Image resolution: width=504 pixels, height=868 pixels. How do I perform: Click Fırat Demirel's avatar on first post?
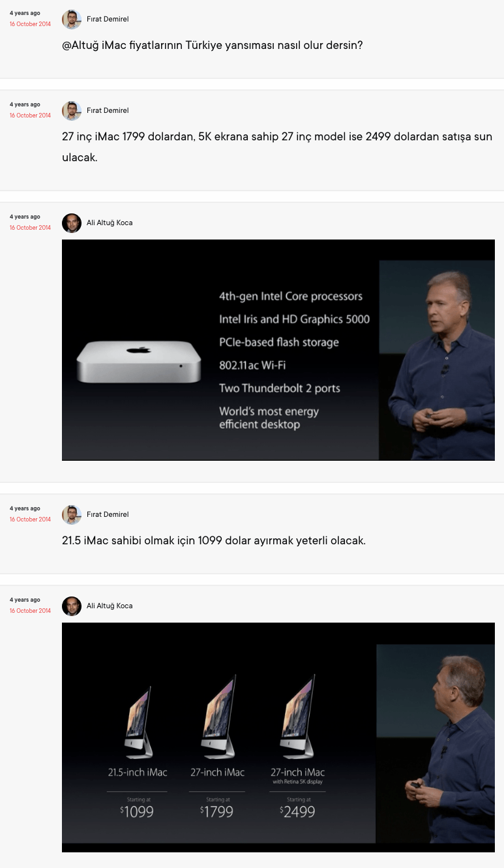(x=72, y=20)
